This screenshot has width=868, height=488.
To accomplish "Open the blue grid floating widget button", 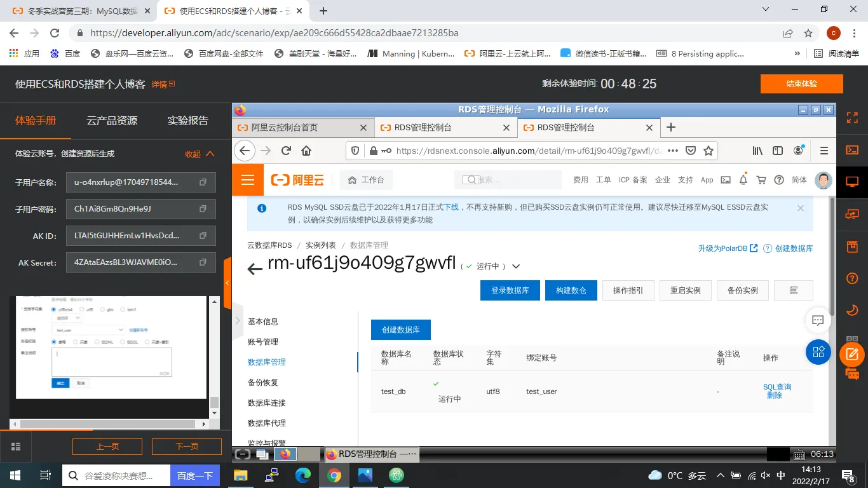I will click(818, 351).
